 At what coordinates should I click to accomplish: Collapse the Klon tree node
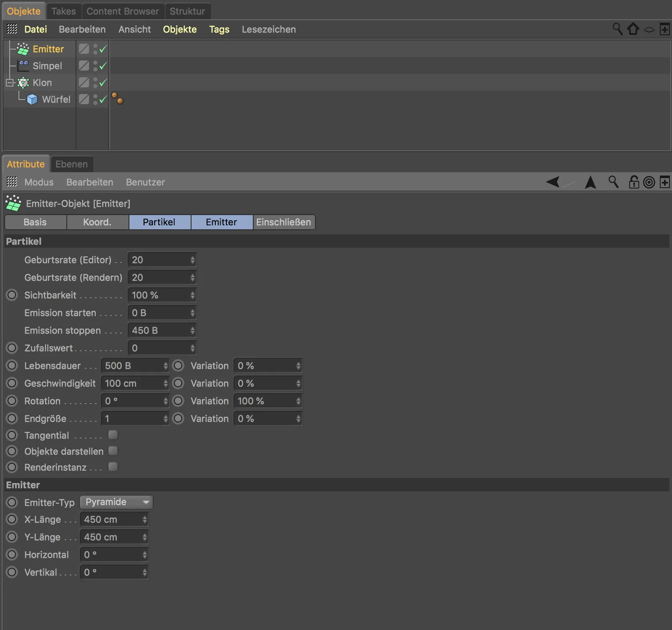click(x=9, y=83)
